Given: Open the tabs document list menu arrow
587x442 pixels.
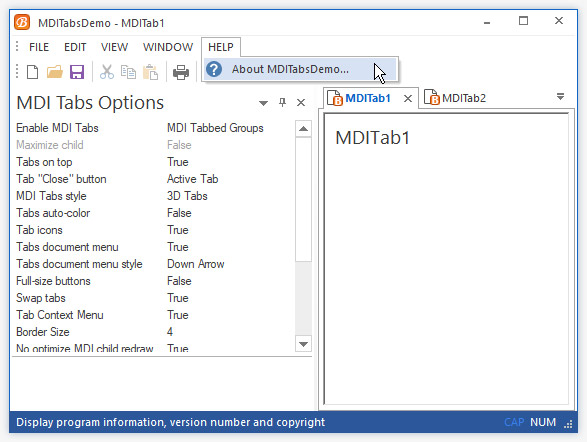Looking at the screenshot, I should point(560,97).
